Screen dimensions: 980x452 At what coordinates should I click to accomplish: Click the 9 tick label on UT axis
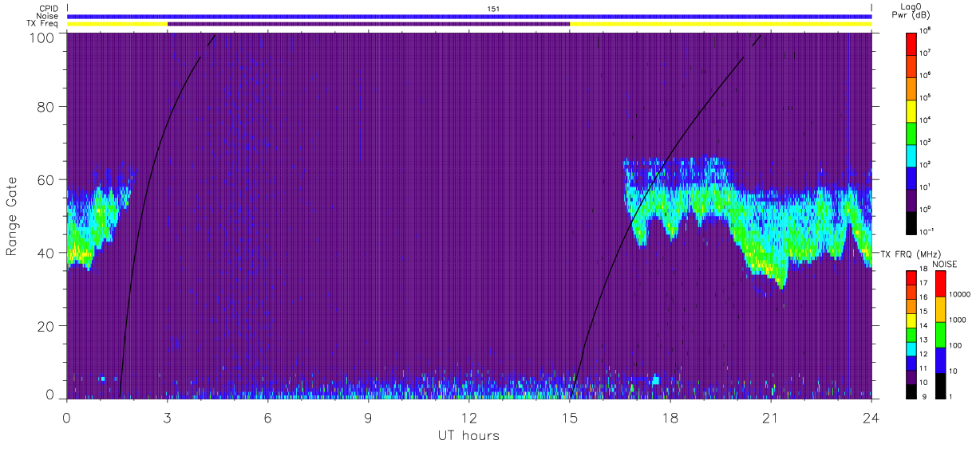click(369, 417)
